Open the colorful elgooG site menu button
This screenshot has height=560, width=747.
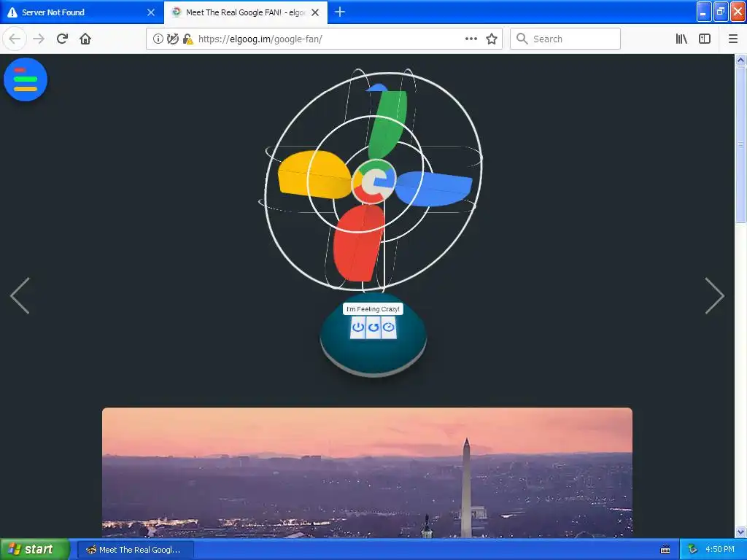coord(26,79)
